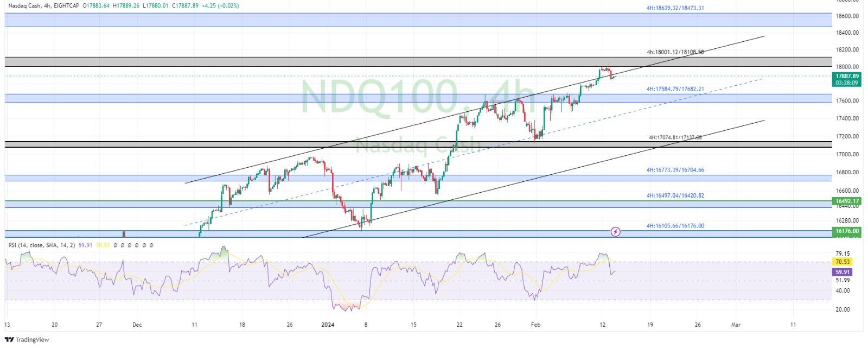Select zone label 4H:16497.04/16420.82
Image resolution: width=868 pixels, height=348 pixels.
675,195
